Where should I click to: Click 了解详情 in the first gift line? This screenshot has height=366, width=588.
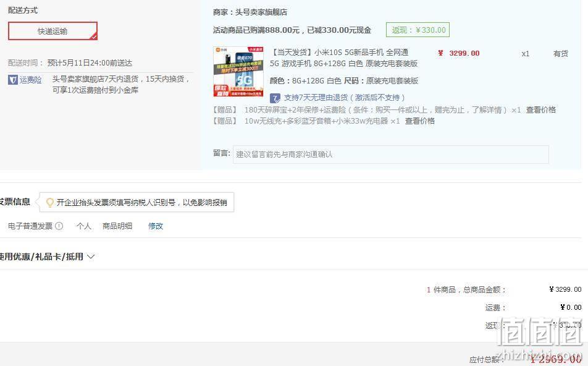tap(487, 109)
